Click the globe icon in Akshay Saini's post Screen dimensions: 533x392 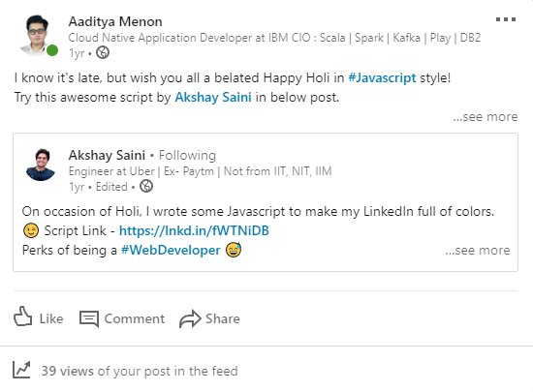pos(146,186)
